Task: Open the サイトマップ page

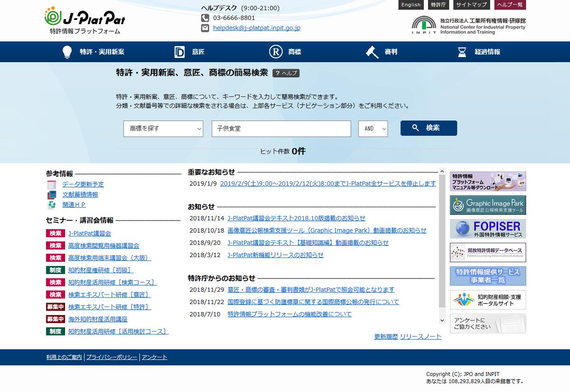Action: [x=472, y=5]
